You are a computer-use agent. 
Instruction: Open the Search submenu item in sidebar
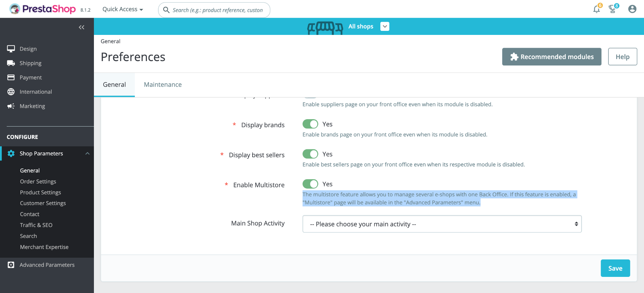point(28,236)
